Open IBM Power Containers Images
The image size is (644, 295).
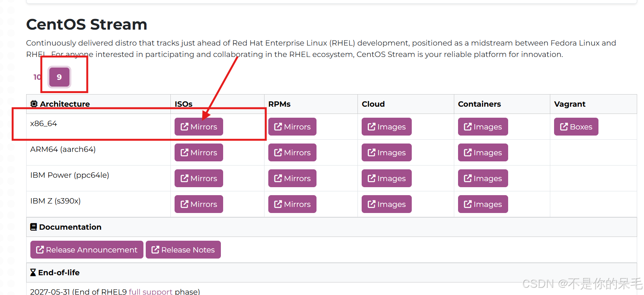click(x=483, y=178)
